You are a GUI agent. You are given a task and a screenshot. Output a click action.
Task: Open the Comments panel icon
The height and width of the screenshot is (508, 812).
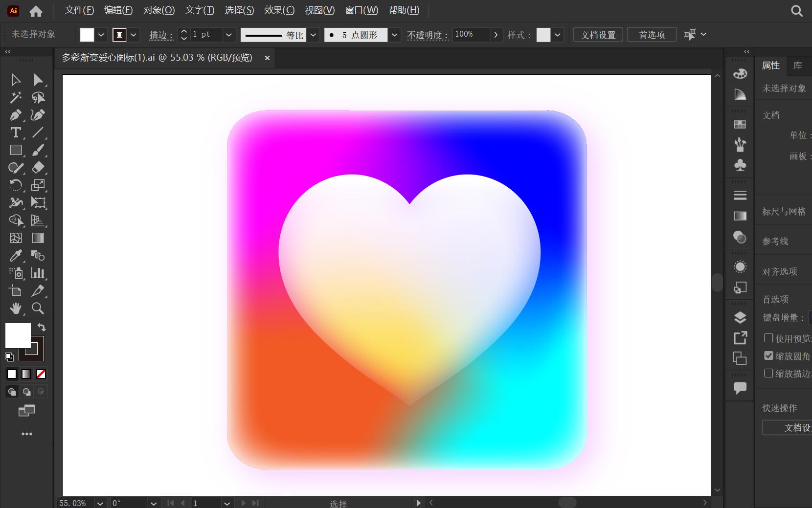(x=740, y=389)
